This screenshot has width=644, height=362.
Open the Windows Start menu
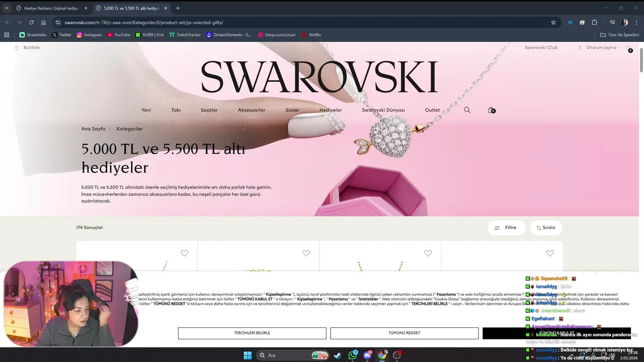tap(248, 355)
